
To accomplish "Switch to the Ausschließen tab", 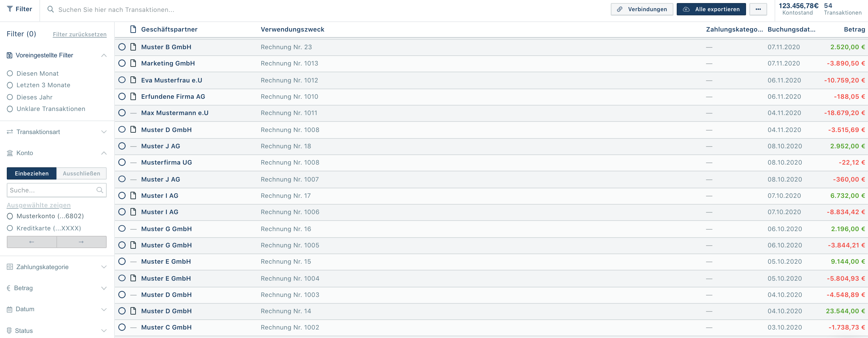I will pyautogui.click(x=81, y=173).
